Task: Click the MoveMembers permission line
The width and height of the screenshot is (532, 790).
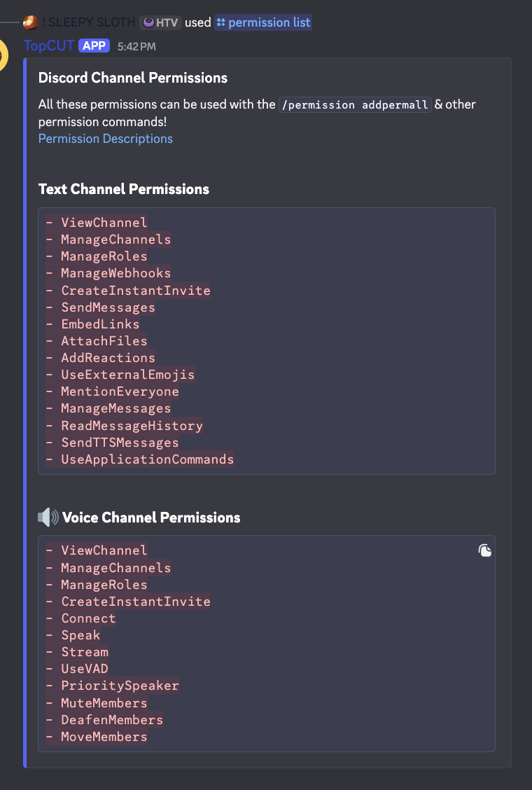Action: [97, 737]
